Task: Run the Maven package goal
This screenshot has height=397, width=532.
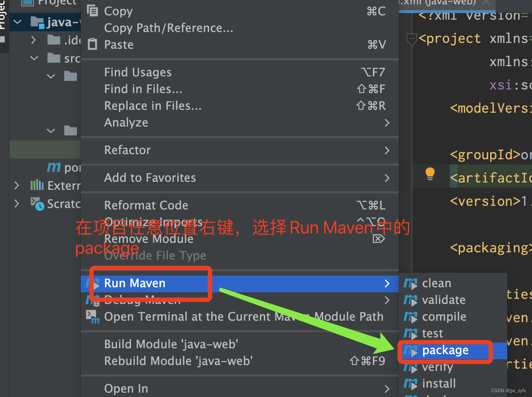Action: (453, 350)
